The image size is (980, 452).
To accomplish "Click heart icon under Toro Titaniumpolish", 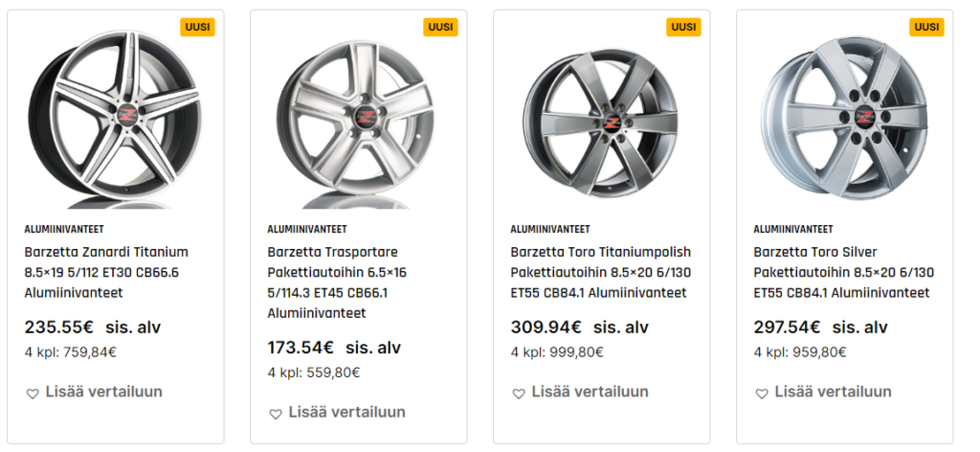I will click(518, 394).
